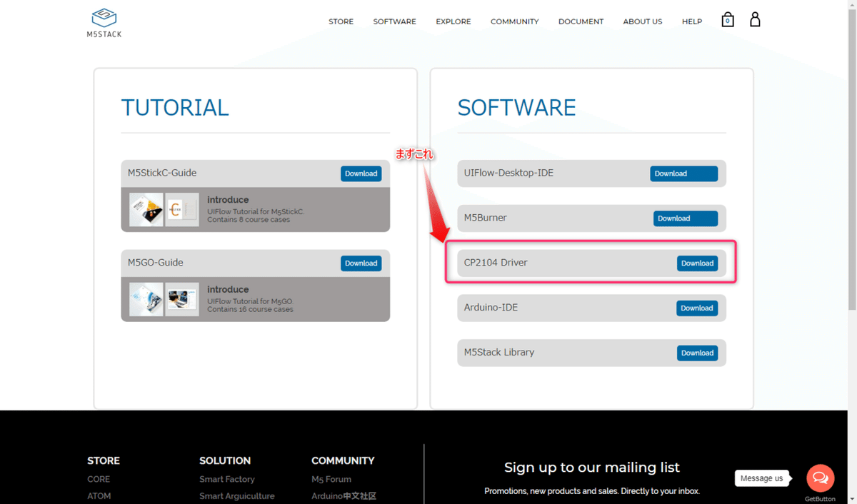The image size is (857, 504).
Task: Download Arduino-IDE
Action: (697, 308)
